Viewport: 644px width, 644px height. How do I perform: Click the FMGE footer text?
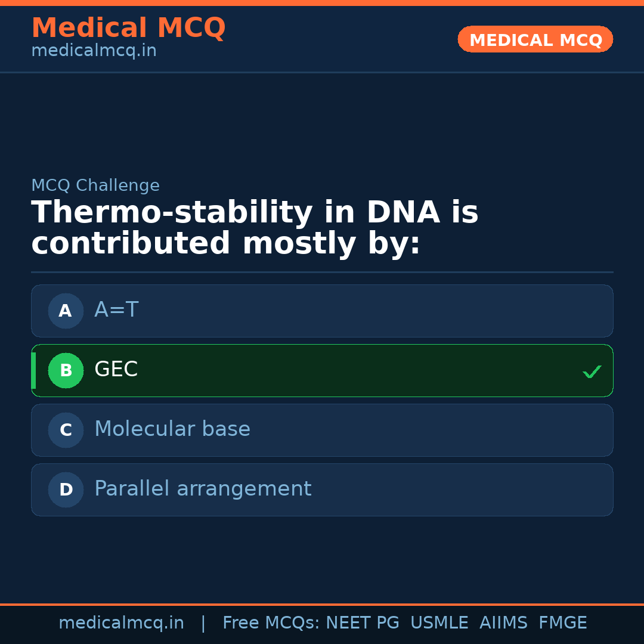562,623
